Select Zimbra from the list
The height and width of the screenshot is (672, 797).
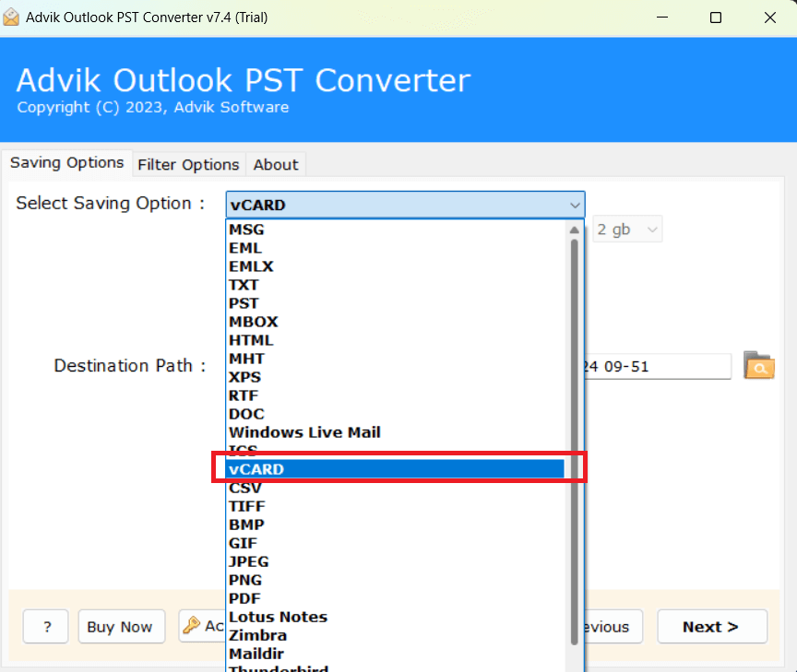[396, 635]
